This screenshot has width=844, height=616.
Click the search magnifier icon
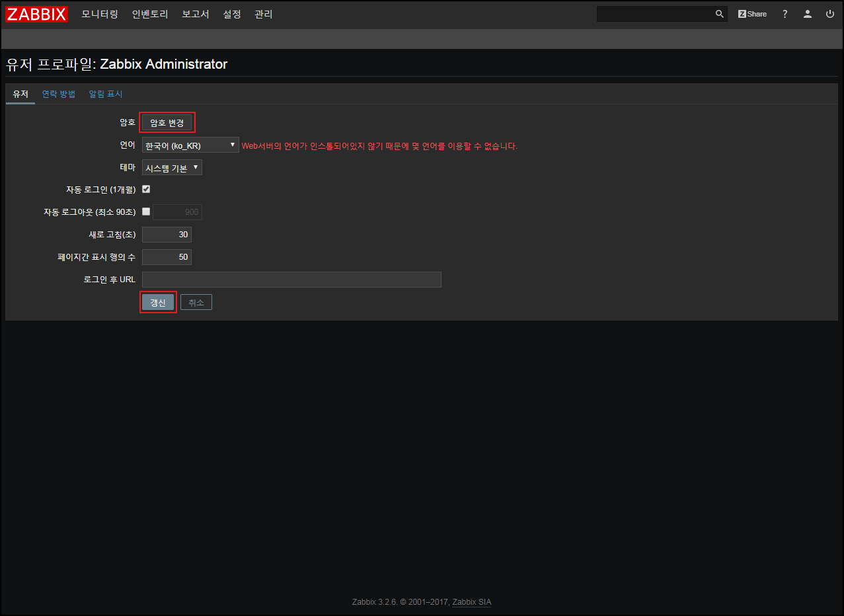point(720,14)
